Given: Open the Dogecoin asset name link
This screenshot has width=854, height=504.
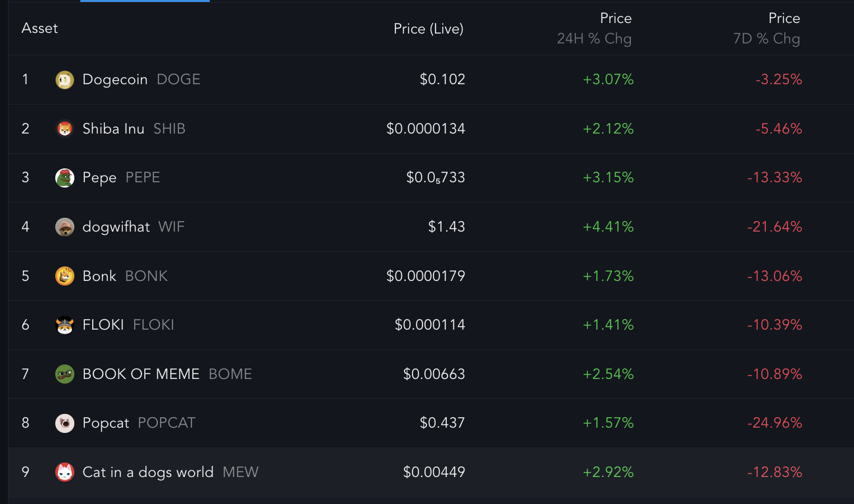Looking at the screenshot, I should (115, 80).
